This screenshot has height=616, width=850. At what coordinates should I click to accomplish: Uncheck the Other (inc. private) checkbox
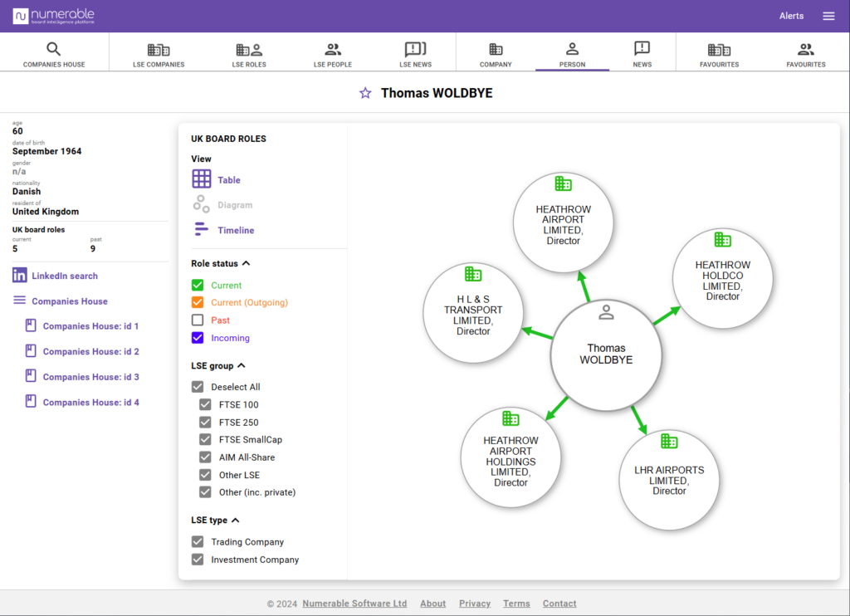point(205,492)
